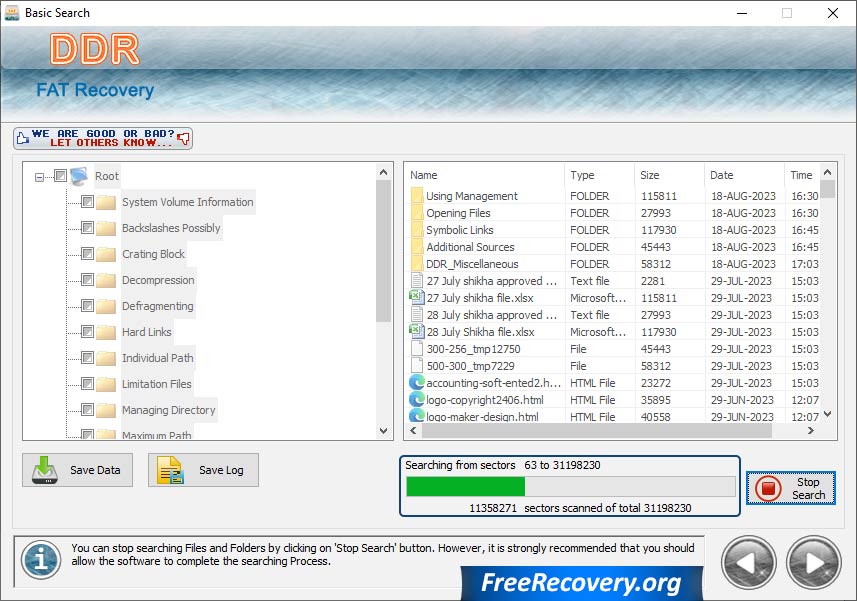
Task: Click the Managing Directory folder icon
Action: tap(106, 410)
